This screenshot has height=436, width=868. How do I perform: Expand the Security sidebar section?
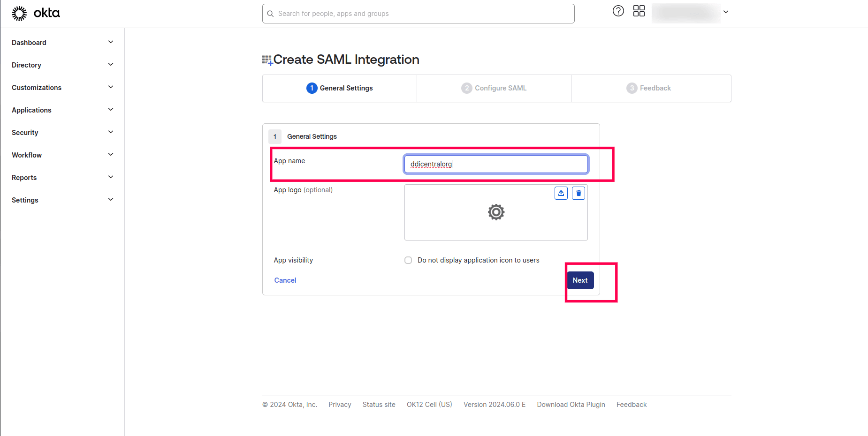[x=111, y=132]
